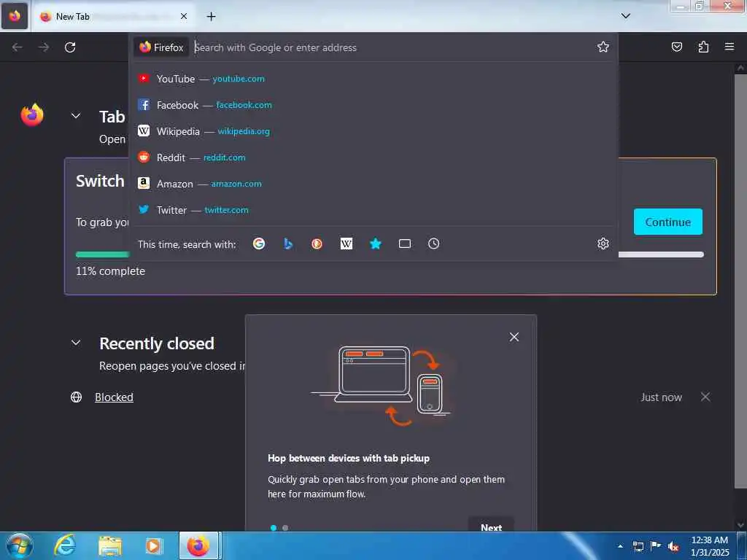Open Windows Media Player taskbar icon
Viewport: 747px width, 560px height.
pos(153,545)
